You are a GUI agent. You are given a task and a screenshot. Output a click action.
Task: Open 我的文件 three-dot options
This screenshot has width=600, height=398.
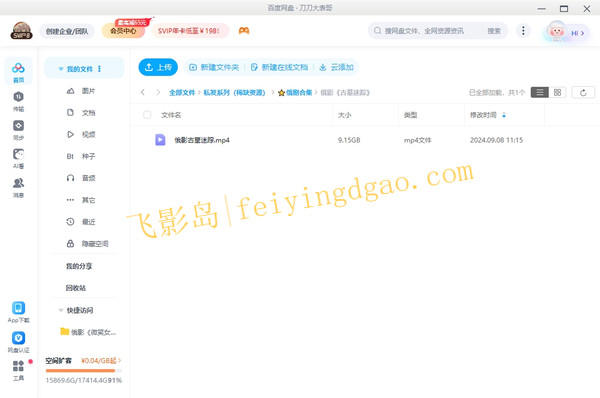[99, 69]
